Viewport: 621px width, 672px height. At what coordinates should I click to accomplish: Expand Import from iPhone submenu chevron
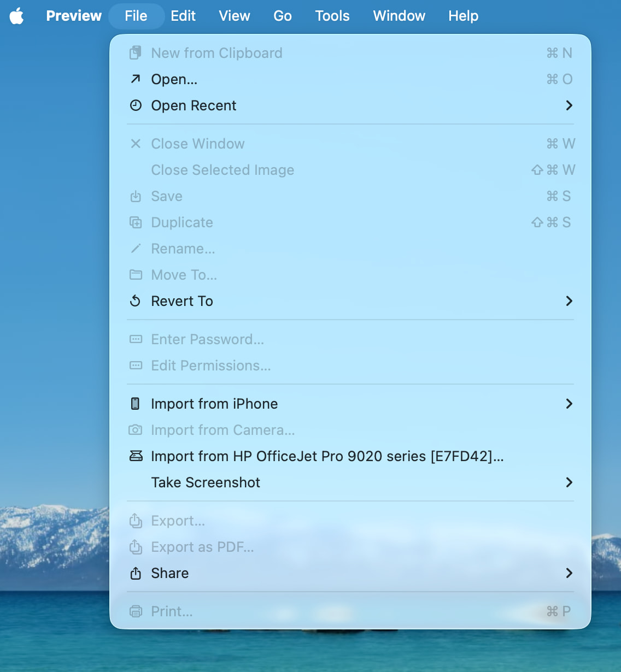coord(569,404)
